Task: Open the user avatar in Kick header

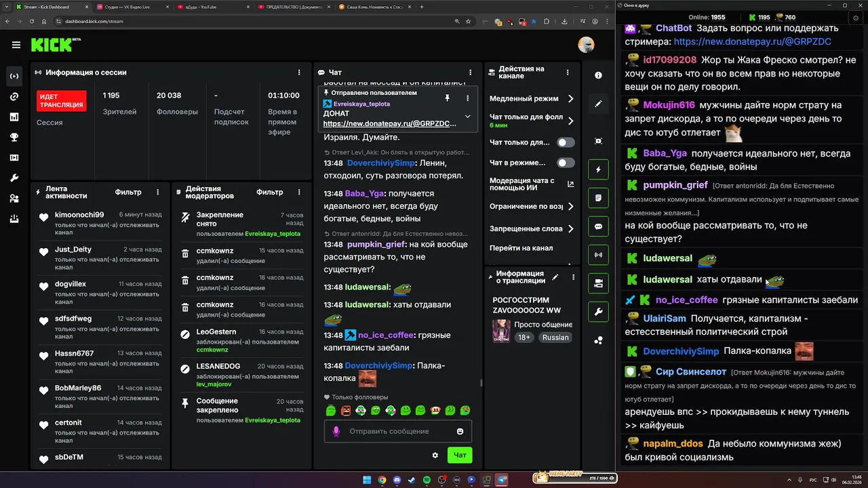Action: click(586, 45)
